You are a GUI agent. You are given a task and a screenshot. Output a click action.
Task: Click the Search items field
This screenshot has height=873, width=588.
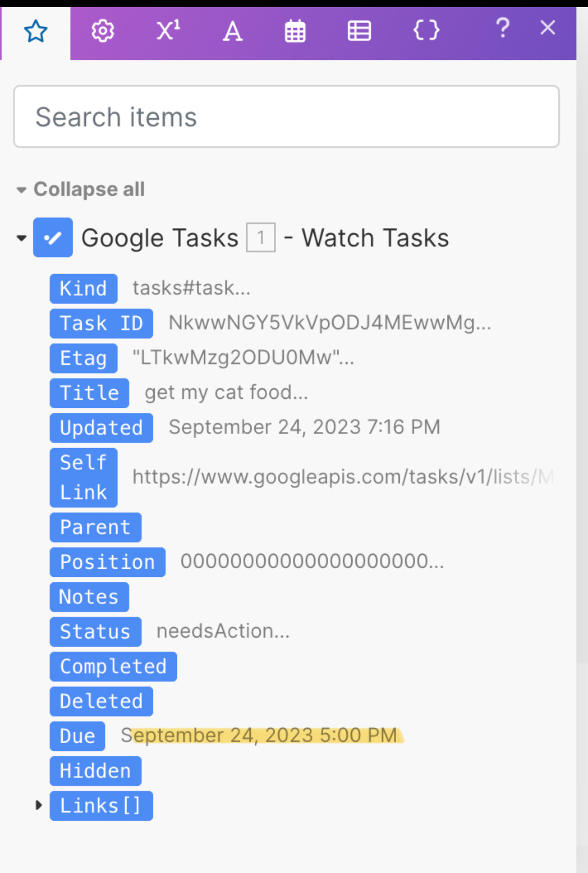[x=286, y=117]
